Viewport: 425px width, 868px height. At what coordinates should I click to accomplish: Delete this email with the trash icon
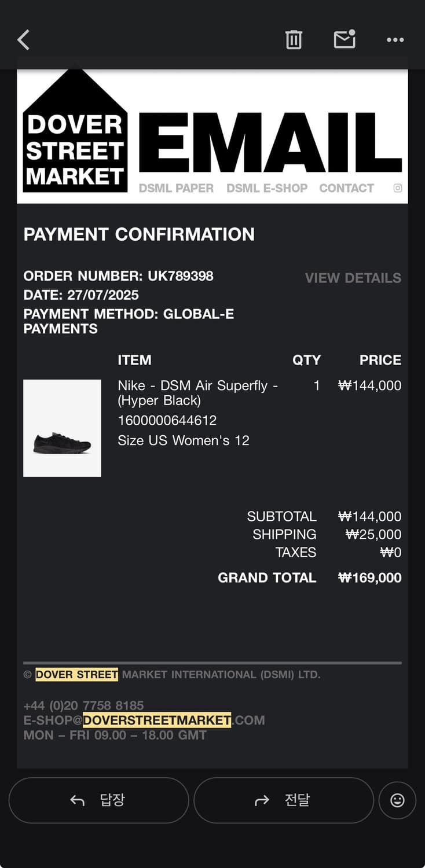tap(294, 39)
